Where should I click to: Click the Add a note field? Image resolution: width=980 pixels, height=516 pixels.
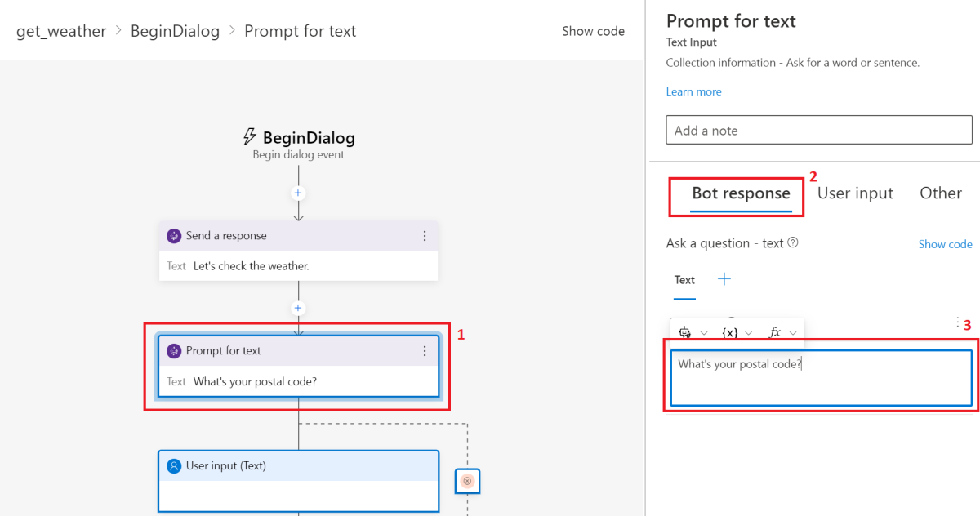tap(818, 130)
